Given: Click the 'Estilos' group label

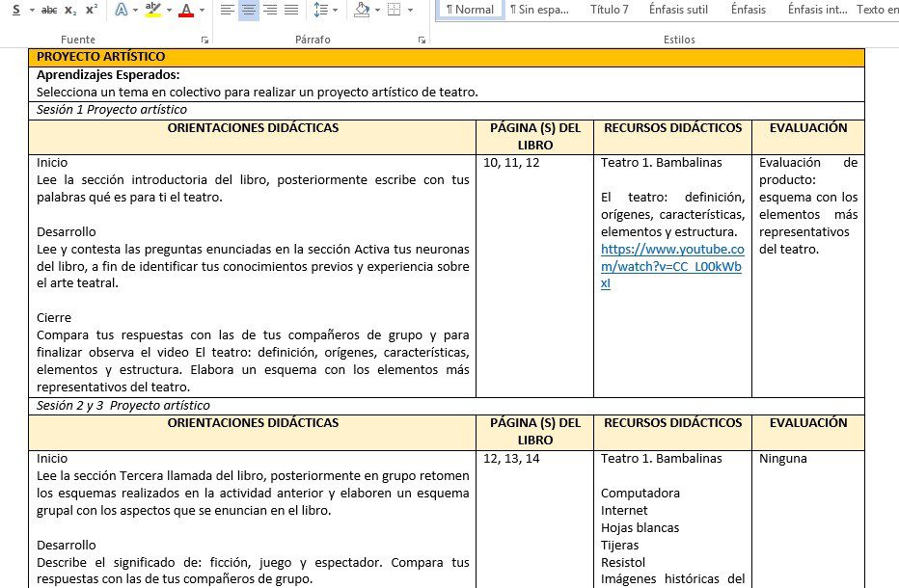Looking at the screenshot, I should (x=679, y=40).
